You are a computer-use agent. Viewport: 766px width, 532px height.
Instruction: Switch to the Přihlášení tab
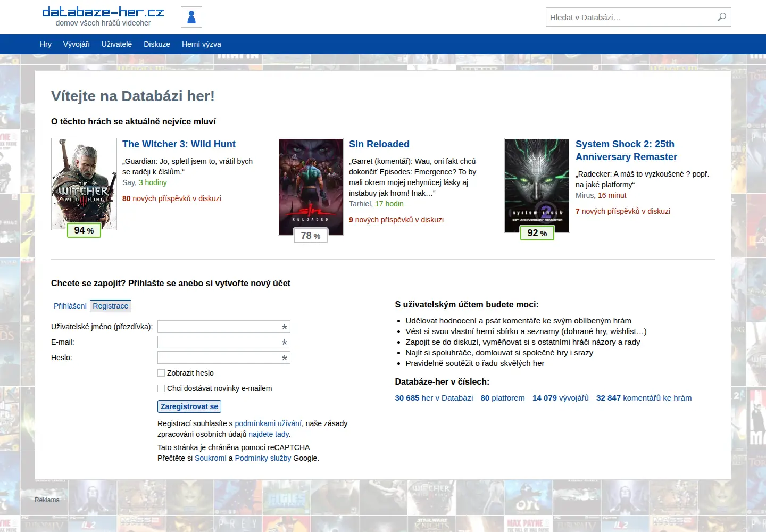70,306
